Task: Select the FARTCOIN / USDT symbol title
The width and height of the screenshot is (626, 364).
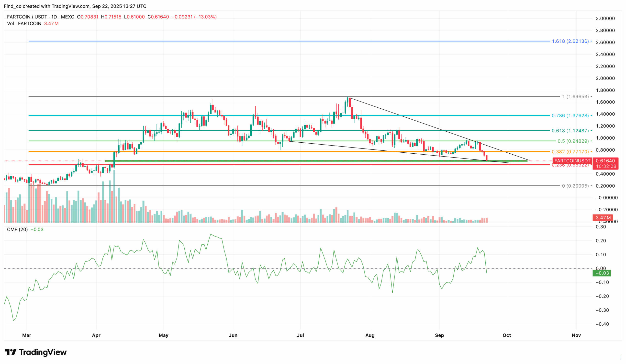Action: [27, 17]
